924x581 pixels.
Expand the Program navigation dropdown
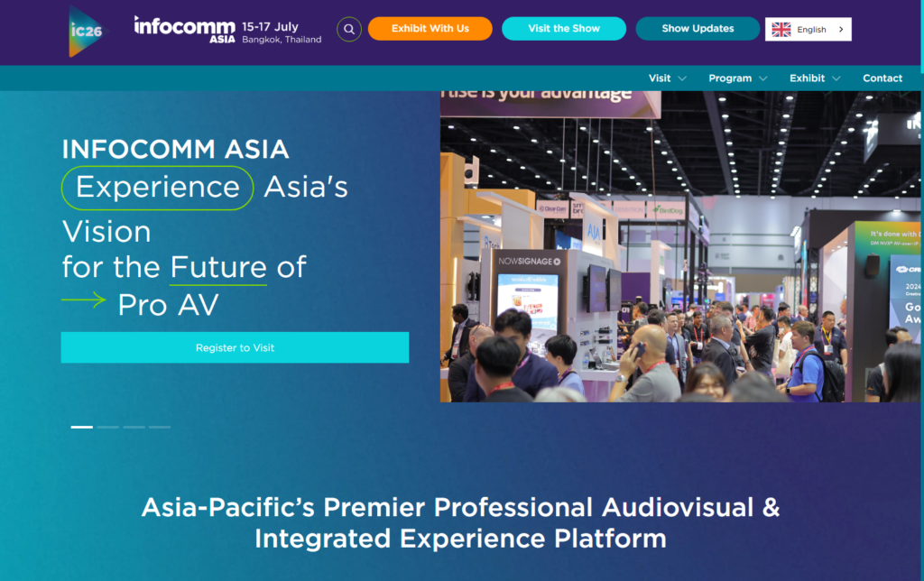point(737,78)
